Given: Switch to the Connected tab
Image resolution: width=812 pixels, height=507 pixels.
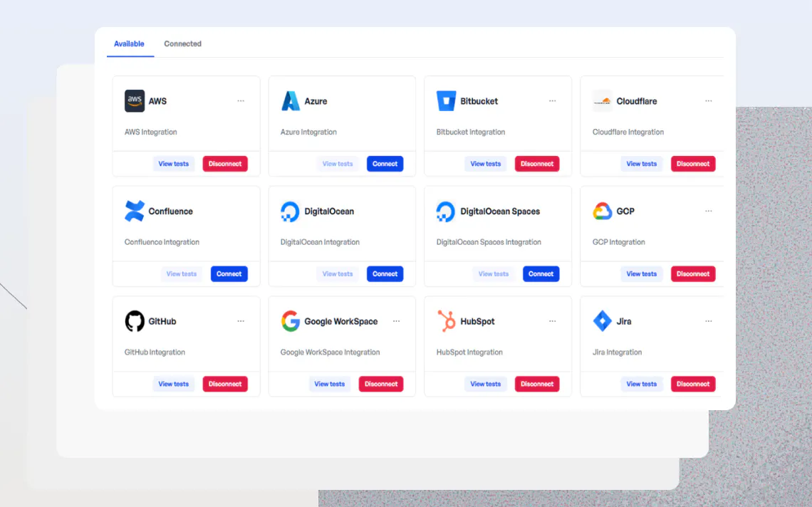Looking at the screenshot, I should [183, 44].
